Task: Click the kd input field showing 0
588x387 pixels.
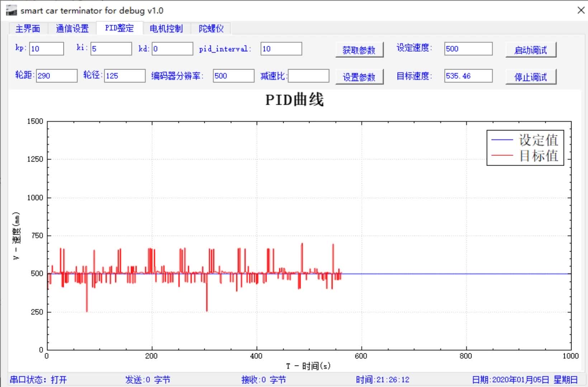Action: (x=172, y=49)
